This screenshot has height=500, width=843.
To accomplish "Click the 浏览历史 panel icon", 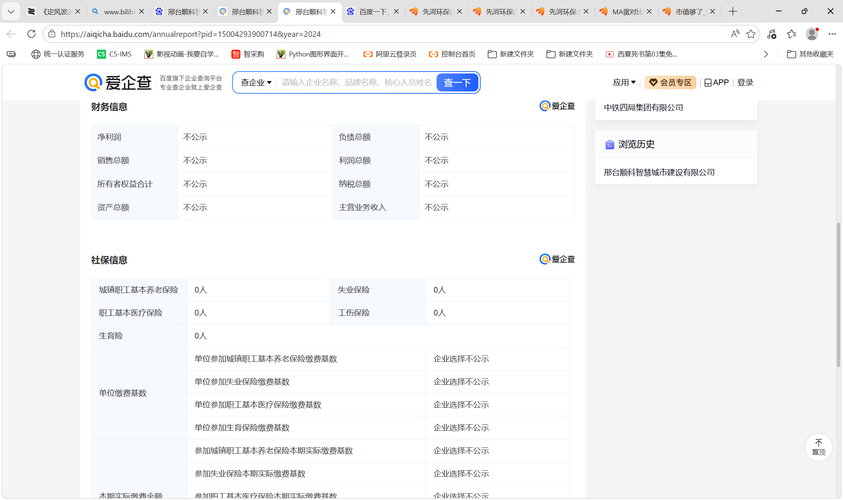I will (x=610, y=144).
